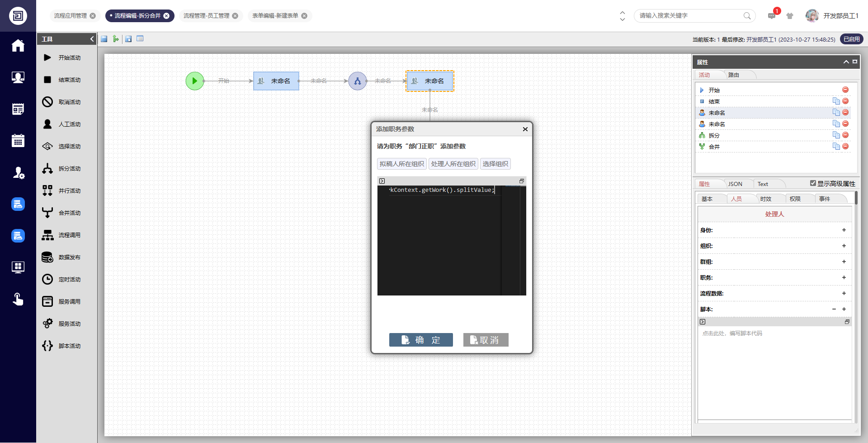The height and width of the screenshot is (443, 868).
Task: Add an entry with the 身份 plus button
Action: pos(844,230)
